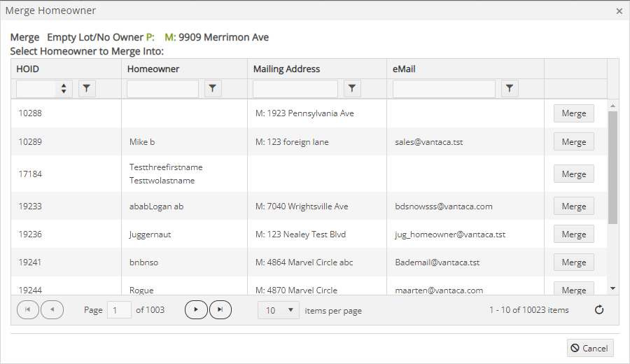Click the grid vertical scrollbar thumb
Image resolution: width=630 pixels, height=364 pixels.
612,167
